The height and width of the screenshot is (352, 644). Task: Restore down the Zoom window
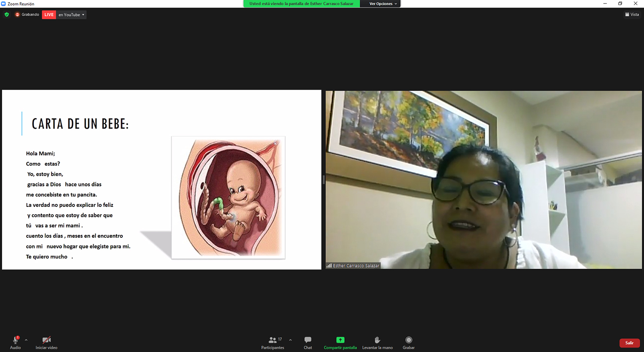pos(620,4)
